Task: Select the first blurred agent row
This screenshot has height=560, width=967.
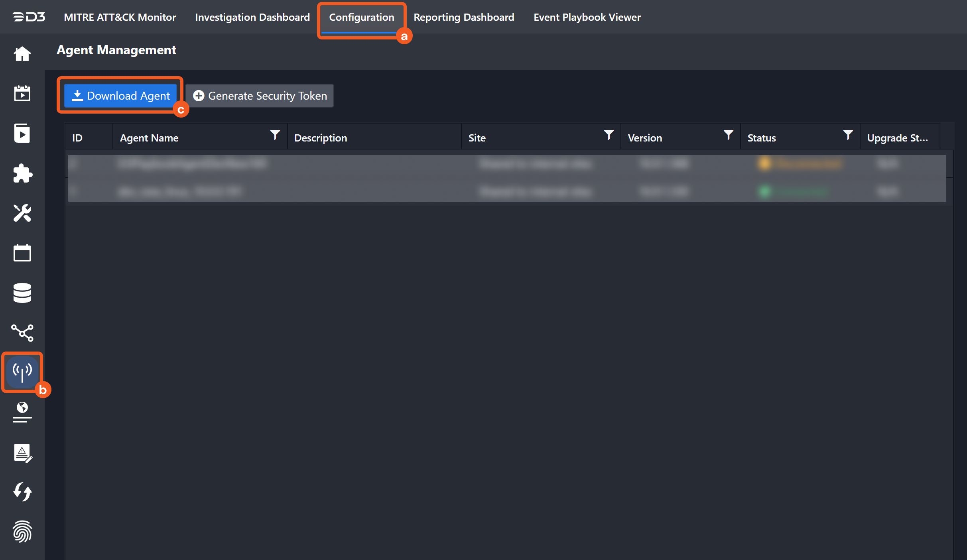Action: [506, 164]
